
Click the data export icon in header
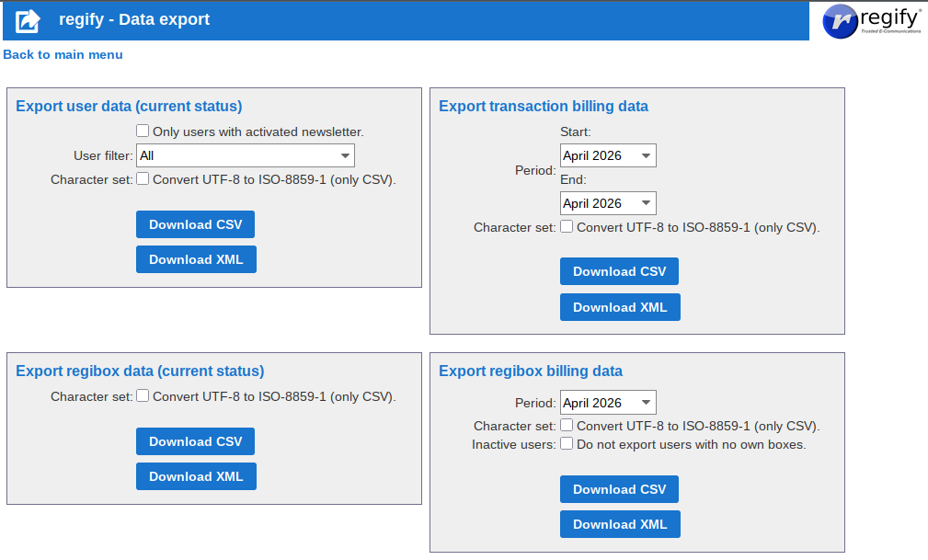28,21
